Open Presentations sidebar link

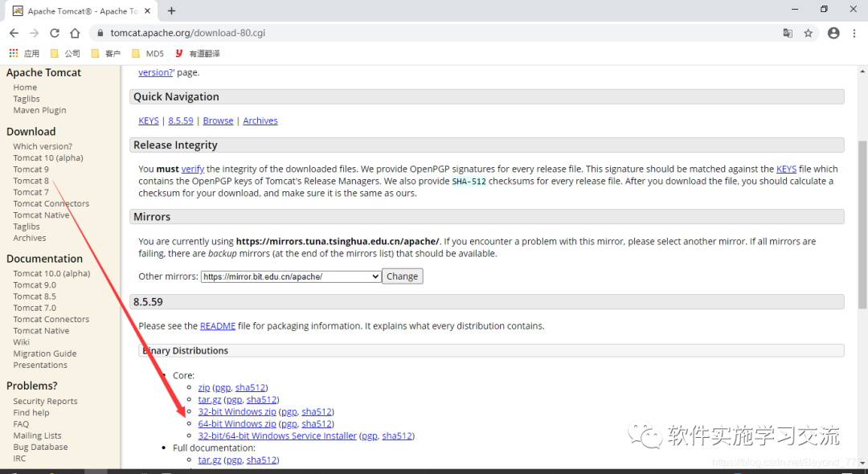pos(40,365)
